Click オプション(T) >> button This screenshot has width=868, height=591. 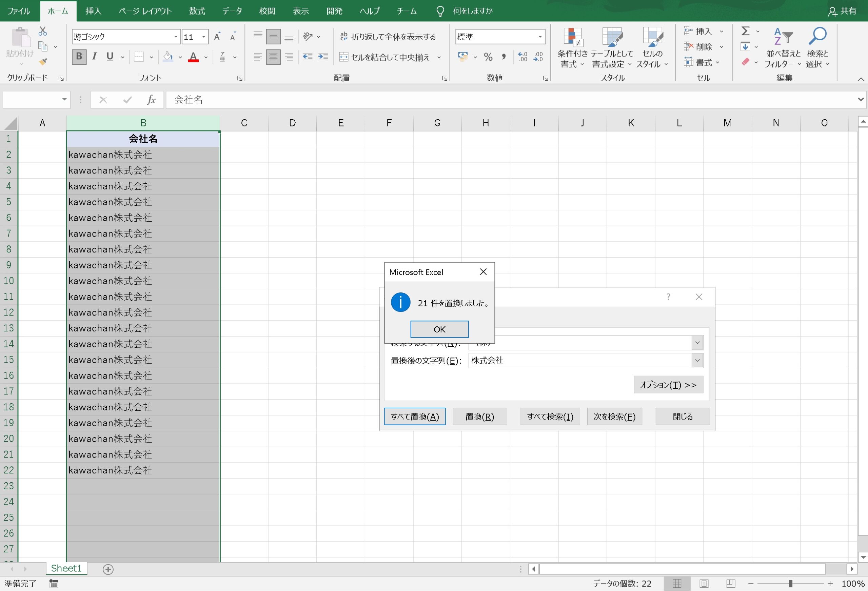click(669, 385)
